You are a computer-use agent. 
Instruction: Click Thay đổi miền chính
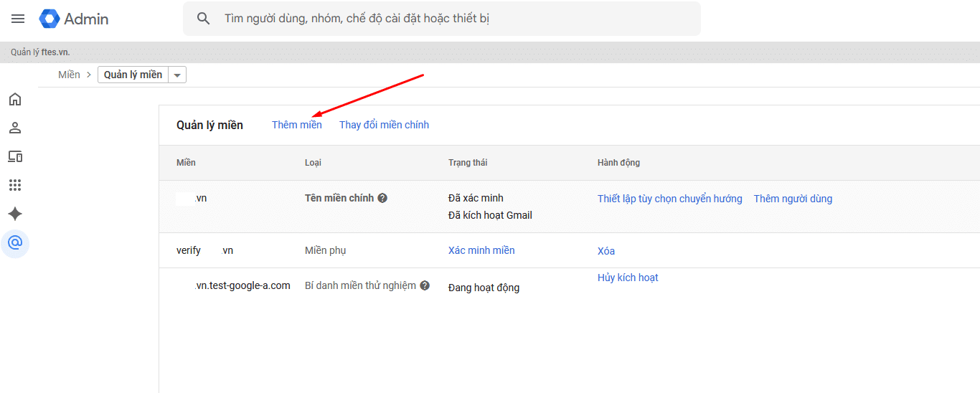pyautogui.click(x=384, y=125)
